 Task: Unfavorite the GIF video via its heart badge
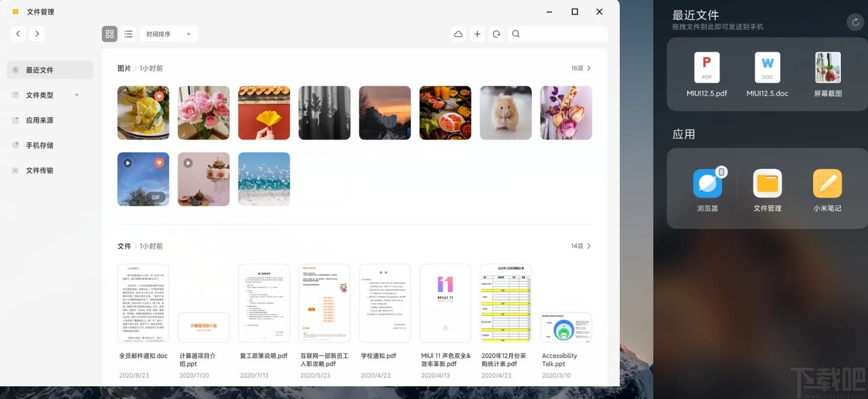pyautogui.click(x=160, y=162)
